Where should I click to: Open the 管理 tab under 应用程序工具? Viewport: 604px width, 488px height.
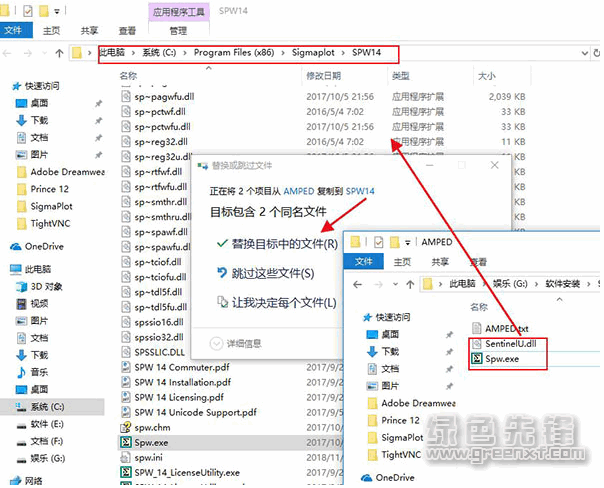coord(178,30)
